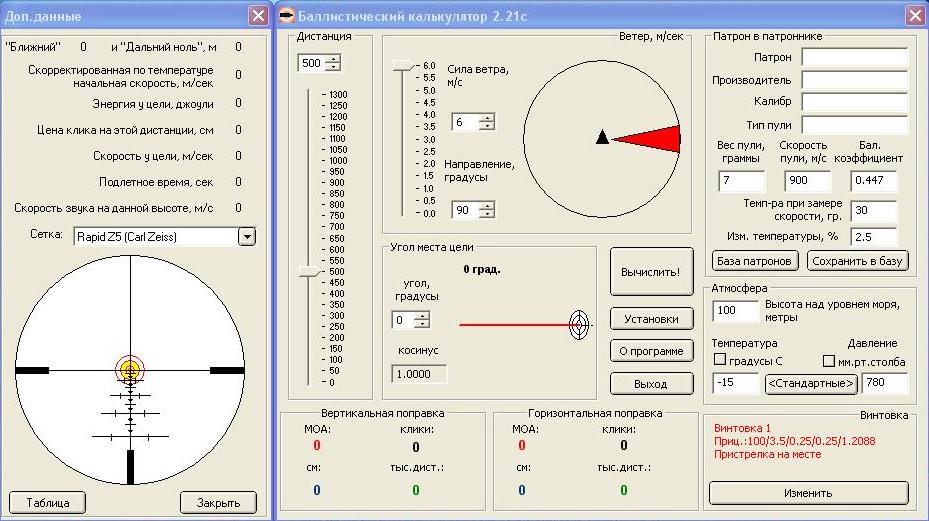
Task: Click the yellow target on the reticle preview
Action: point(130,370)
